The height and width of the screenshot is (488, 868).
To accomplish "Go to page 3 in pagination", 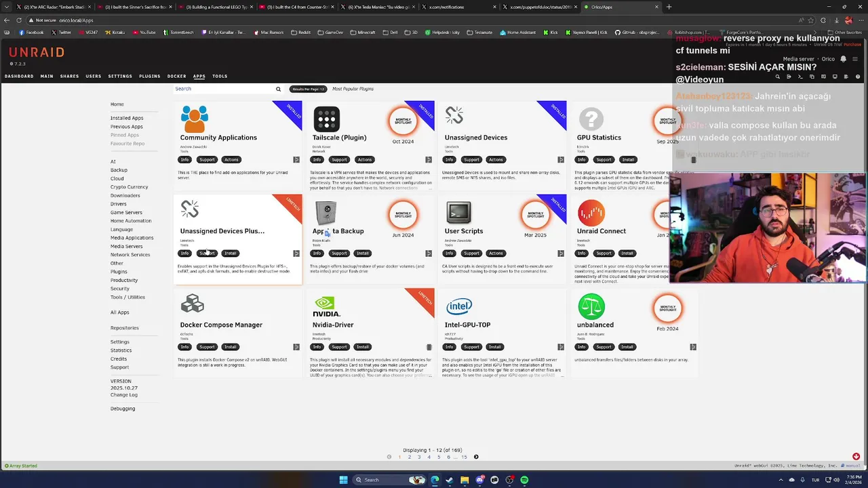I will (419, 457).
